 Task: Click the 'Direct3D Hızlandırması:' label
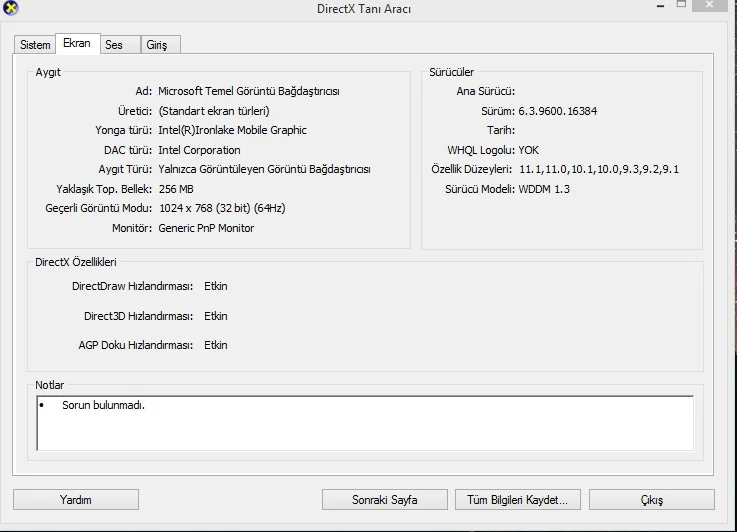click(x=138, y=316)
